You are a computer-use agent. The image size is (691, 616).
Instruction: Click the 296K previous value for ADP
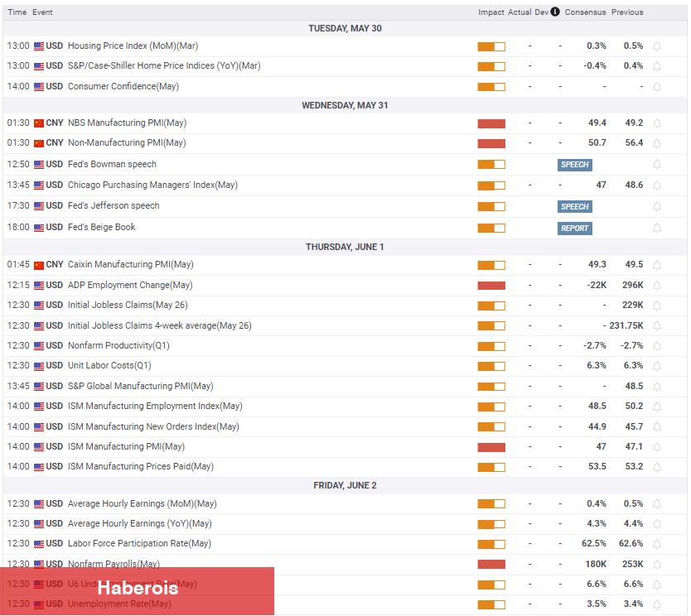pos(633,286)
